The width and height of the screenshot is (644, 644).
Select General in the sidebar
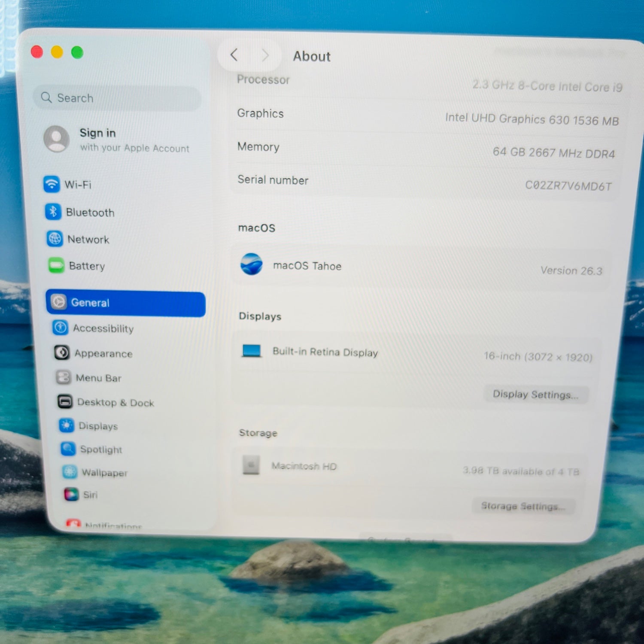point(125,303)
